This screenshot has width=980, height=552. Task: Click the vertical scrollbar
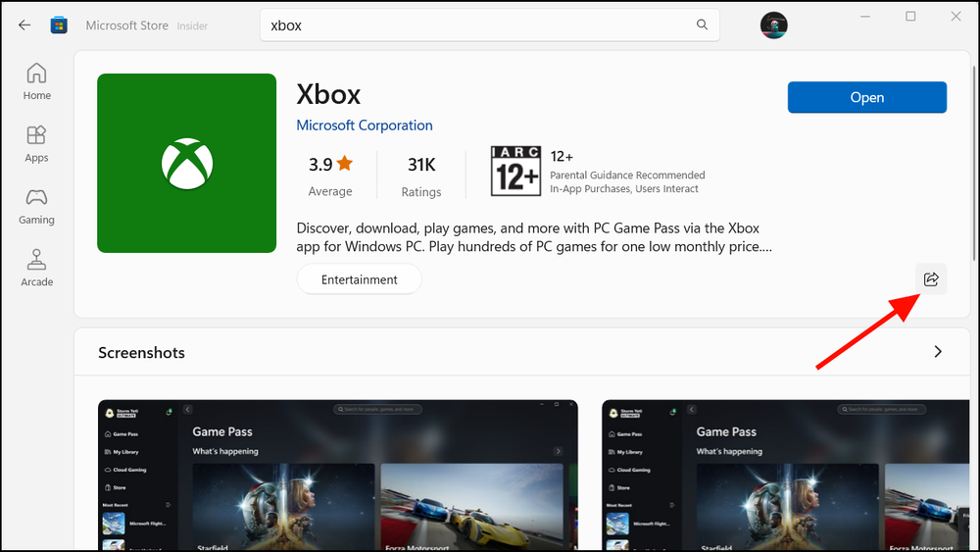[974, 163]
